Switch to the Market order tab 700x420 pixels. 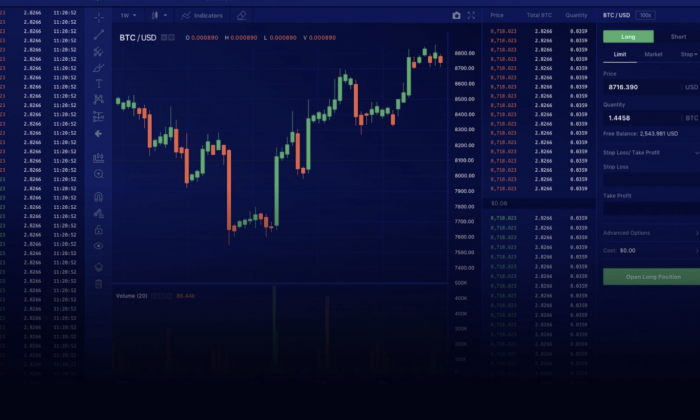[x=653, y=54]
